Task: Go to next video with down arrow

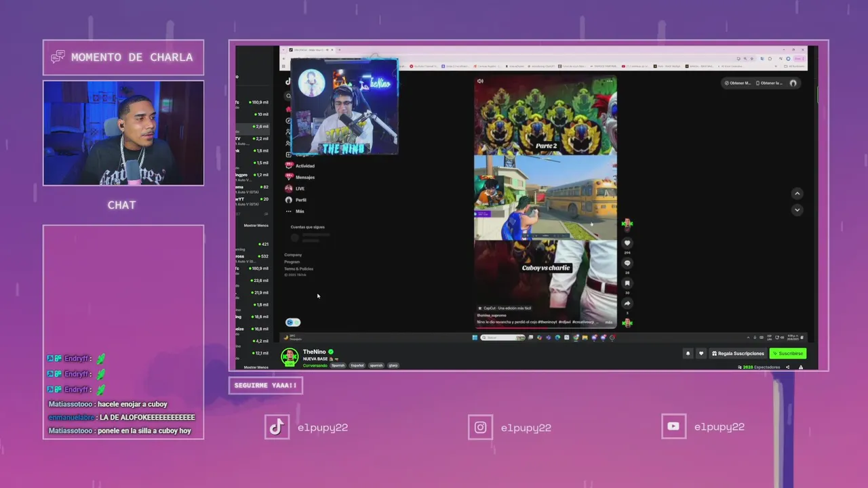Action: 797,210
